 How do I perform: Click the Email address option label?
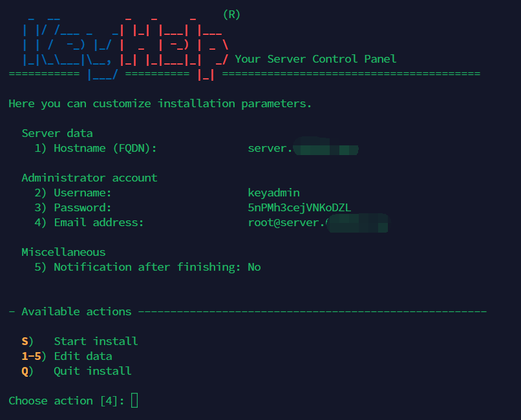pos(98,222)
